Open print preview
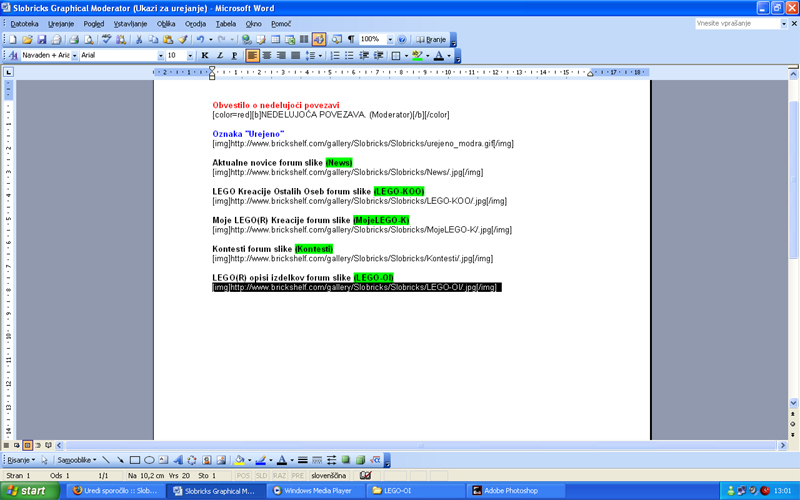The image size is (800, 500). (x=89, y=39)
